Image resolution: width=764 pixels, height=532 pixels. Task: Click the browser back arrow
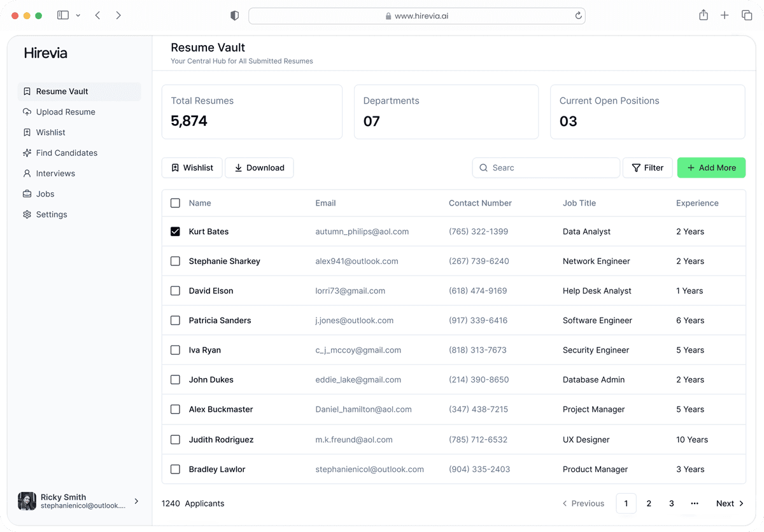(97, 15)
